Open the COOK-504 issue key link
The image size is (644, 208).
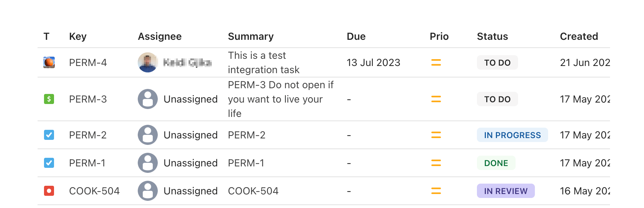click(x=94, y=191)
